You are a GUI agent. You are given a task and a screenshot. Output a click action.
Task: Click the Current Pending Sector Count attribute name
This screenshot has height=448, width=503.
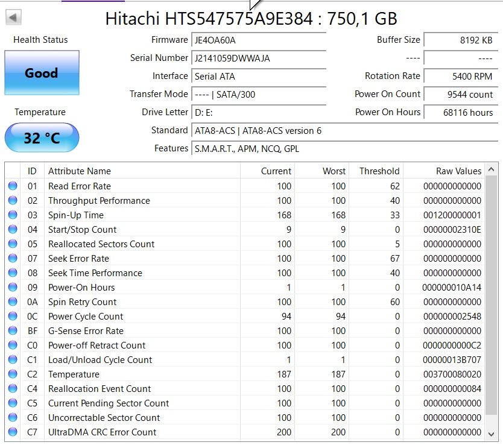[109, 403]
